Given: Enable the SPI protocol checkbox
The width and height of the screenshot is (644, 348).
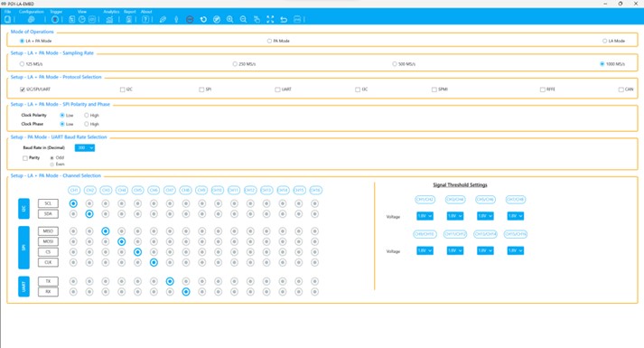Looking at the screenshot, I should tap(201, 89).
